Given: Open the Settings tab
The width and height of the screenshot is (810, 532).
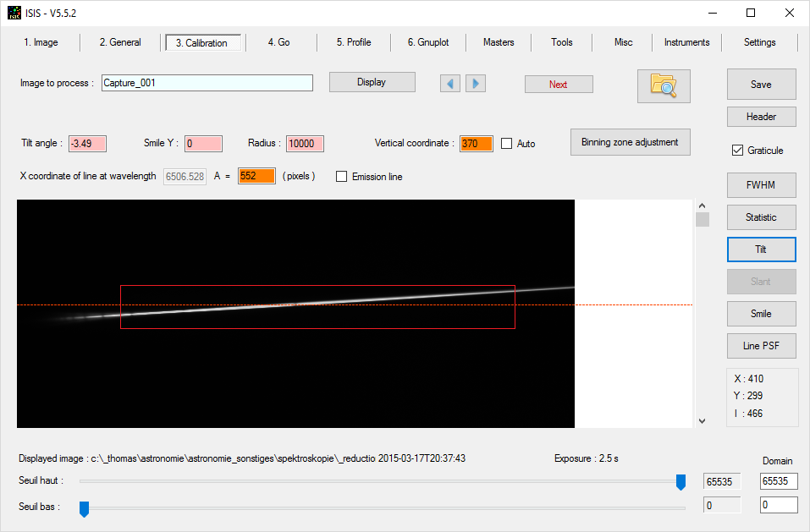Looking at the screenshot, I should pos(759,42).
